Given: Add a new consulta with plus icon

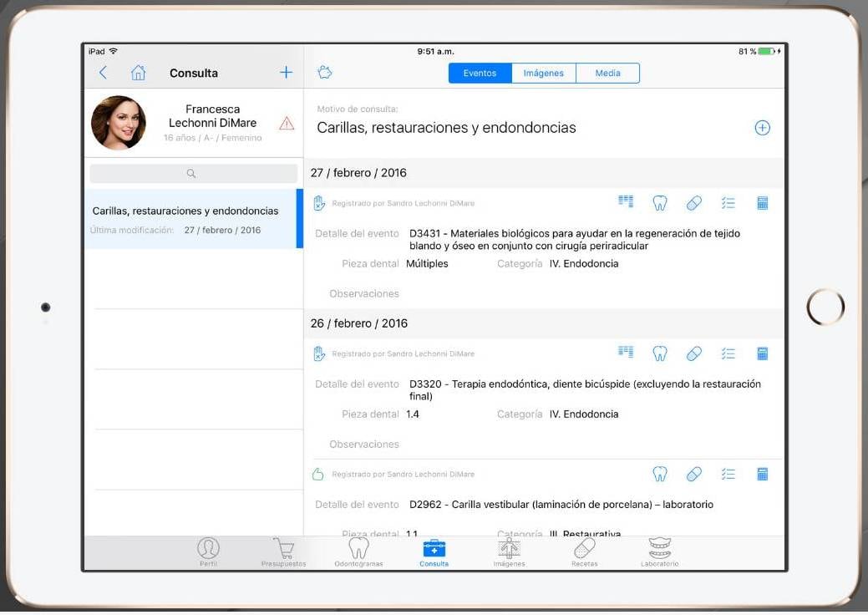Looking at the screenshot, I should [286, 73].
